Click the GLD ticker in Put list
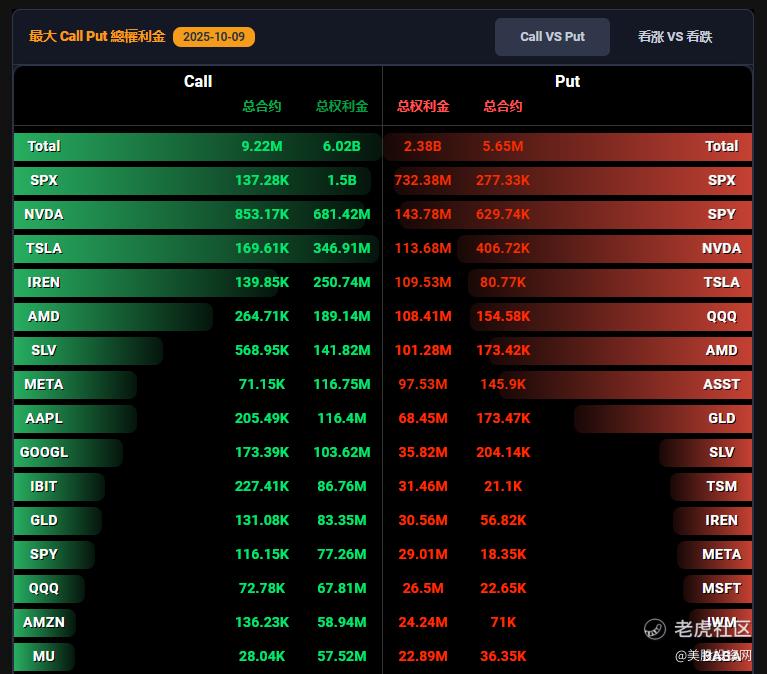 (x=722, y=418)
